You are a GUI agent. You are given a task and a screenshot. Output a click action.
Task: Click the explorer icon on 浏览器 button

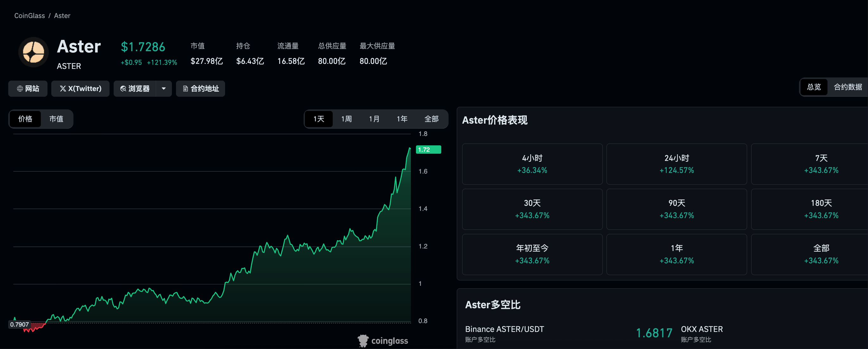123,89
